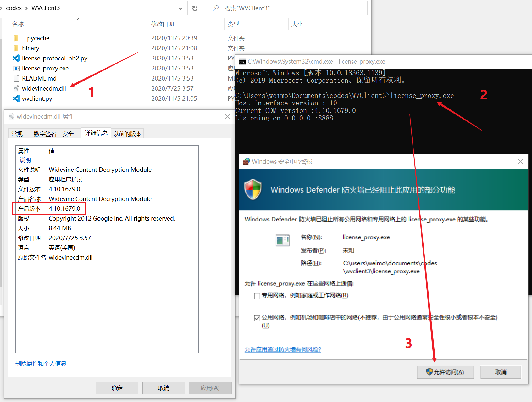Click 确定 in the properties dialog

point(117,388)
